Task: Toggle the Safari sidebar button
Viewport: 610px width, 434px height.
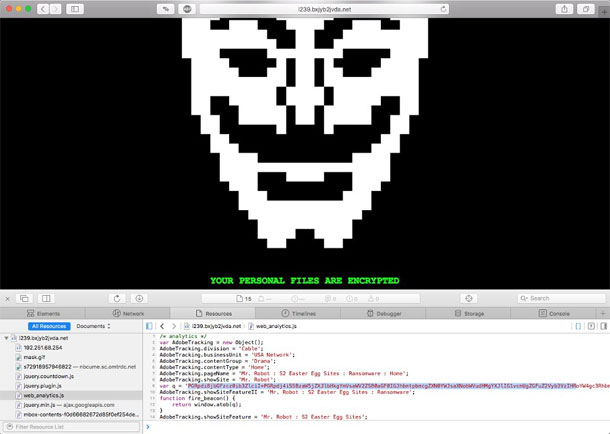Action: pos(76,9)
